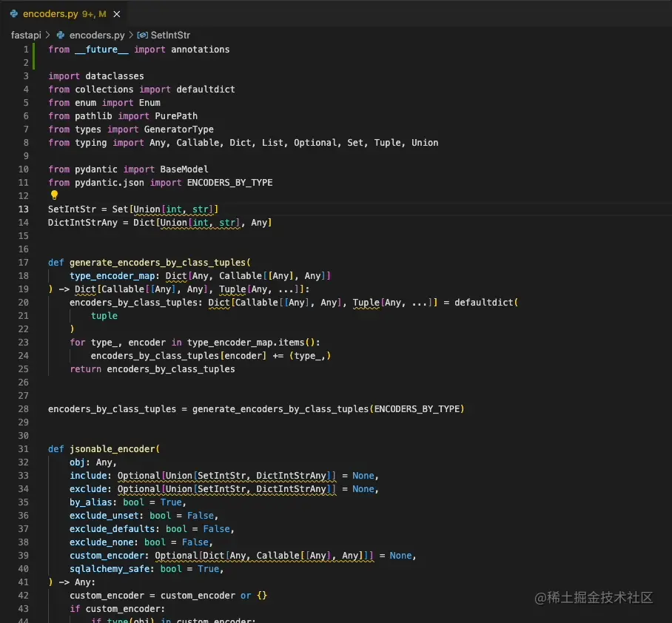Click the Python file icon in the tab
Viewport: 672px width, 623px height.
coord(14,14)
